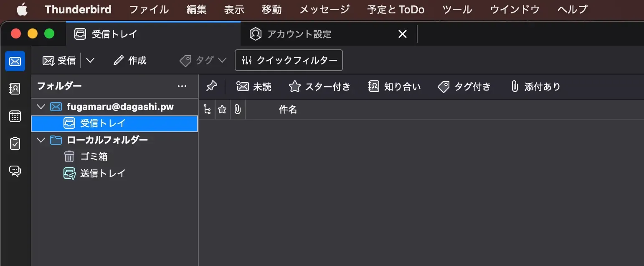
Task: Open the Address Book space icon
Action: point(15,89)
